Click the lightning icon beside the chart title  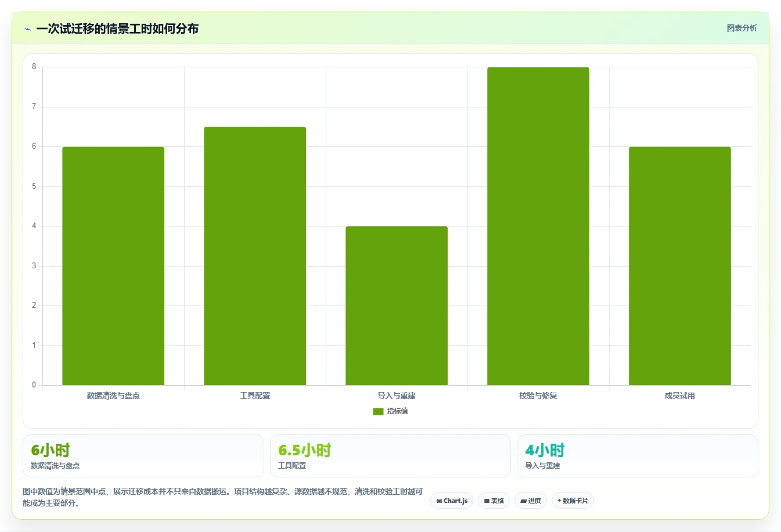point(27,29)
